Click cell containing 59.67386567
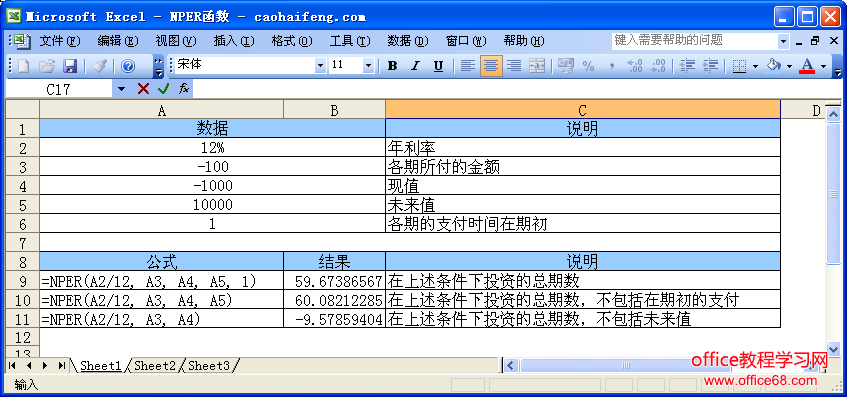 (334, 281)
